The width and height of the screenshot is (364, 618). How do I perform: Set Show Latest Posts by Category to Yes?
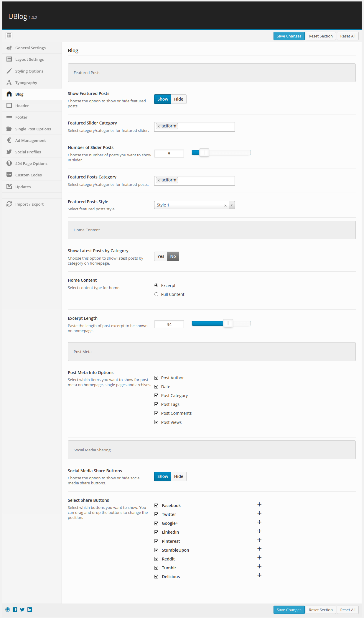click(161, 256)
